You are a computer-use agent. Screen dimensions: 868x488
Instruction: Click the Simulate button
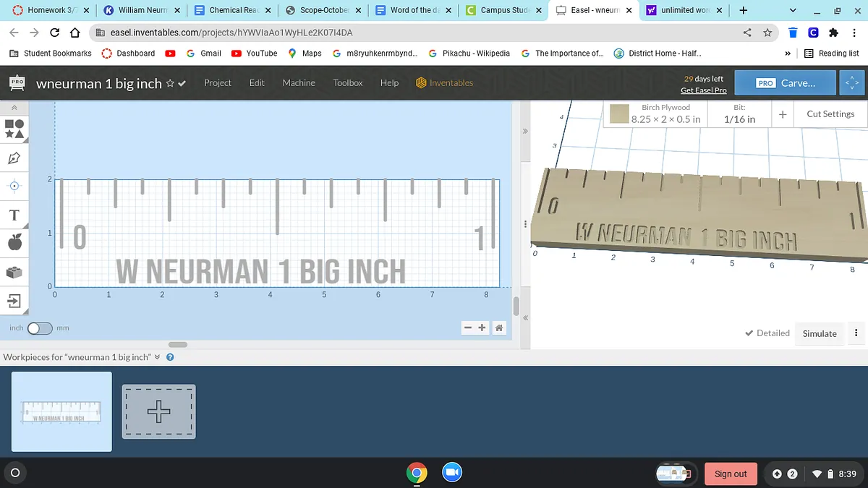pos(819,333)
